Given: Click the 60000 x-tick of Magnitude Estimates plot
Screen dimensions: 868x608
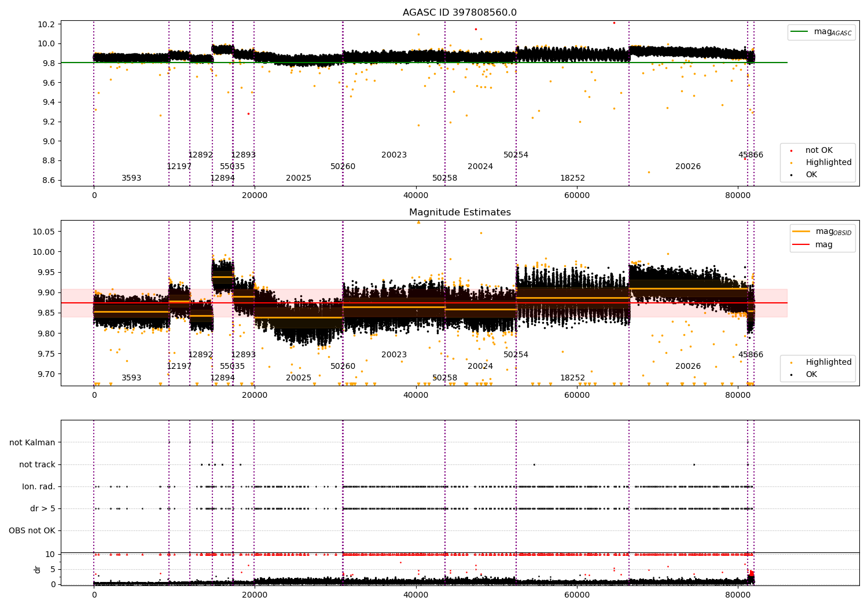Looking at the screenshot, I should pyautogui.click(x=577, y=394).
